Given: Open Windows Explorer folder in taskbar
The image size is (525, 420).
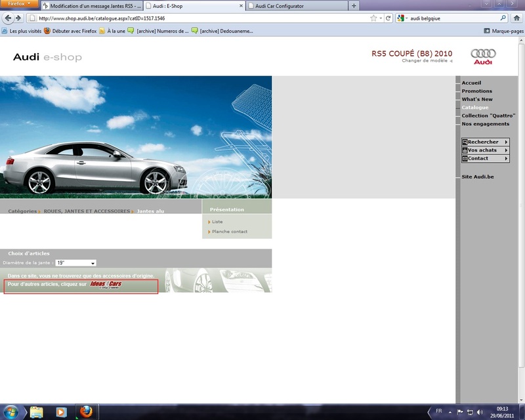Looking at the screenshot, I should point(37,412).
